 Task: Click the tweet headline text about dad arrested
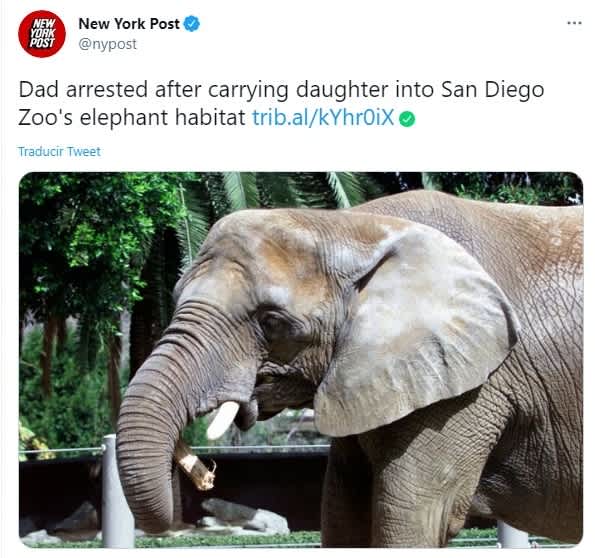coord(281,103)
